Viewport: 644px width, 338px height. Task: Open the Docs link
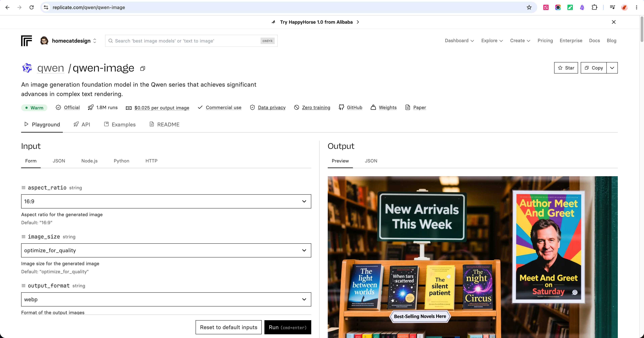click(x=594, y=40)
